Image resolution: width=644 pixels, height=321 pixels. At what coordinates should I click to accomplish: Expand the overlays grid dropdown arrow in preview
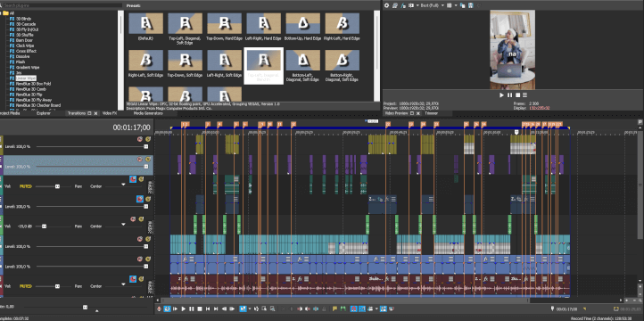click(x=456, y=5)
